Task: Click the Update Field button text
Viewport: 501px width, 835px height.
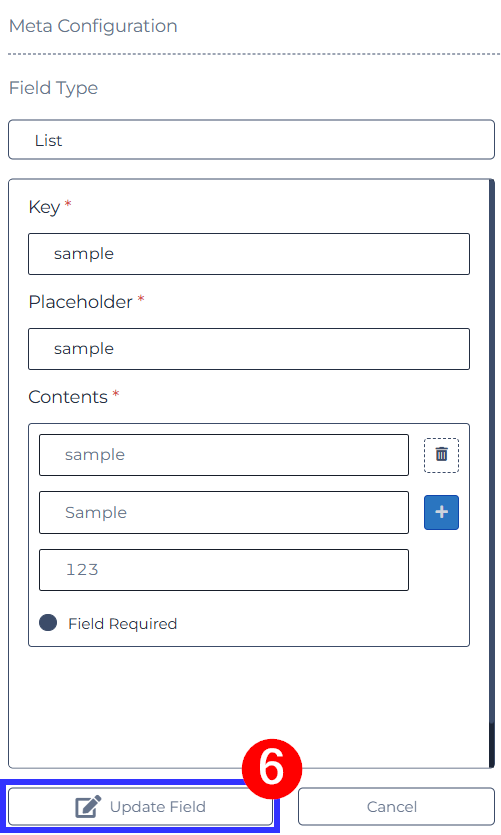Action: click(158, 807)
